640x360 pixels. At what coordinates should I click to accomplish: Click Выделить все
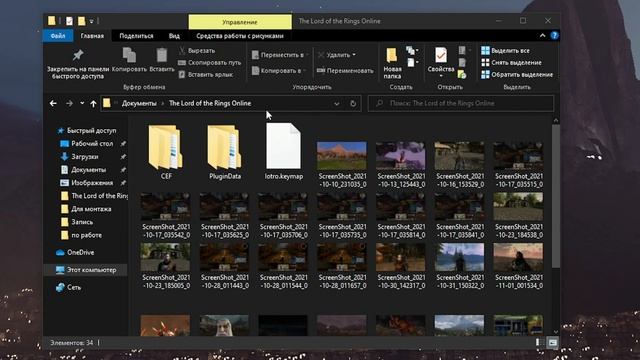tap(505, 51)
